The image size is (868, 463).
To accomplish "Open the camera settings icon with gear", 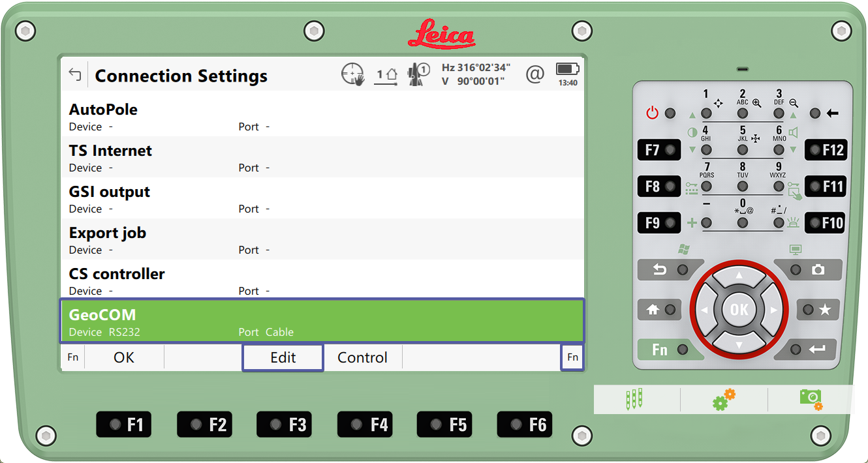I will [811, 399].
